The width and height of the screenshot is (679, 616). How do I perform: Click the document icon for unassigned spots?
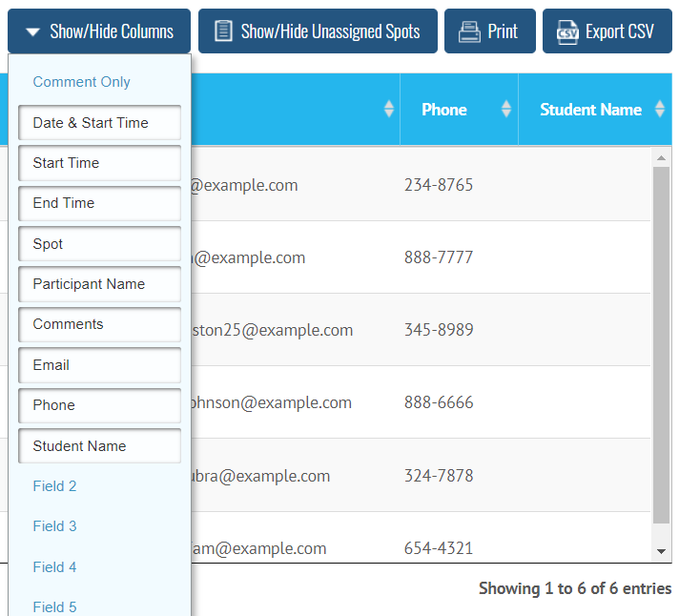tap(223, 31)
